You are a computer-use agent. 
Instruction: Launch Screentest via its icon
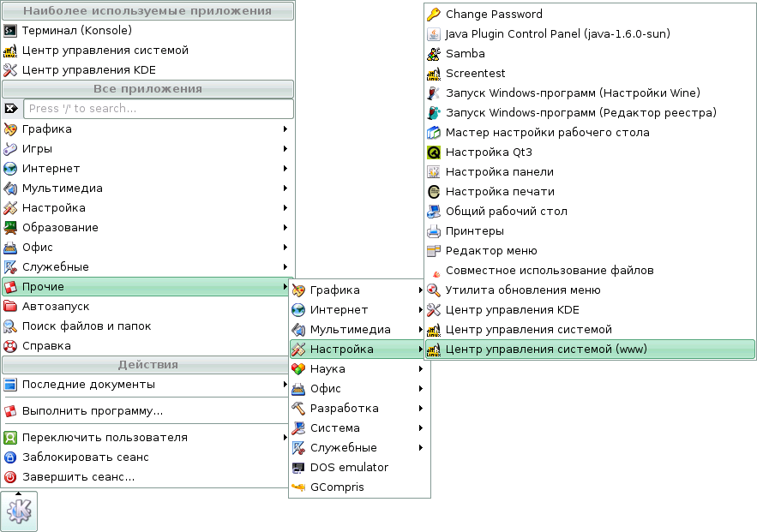click(432, 73)
